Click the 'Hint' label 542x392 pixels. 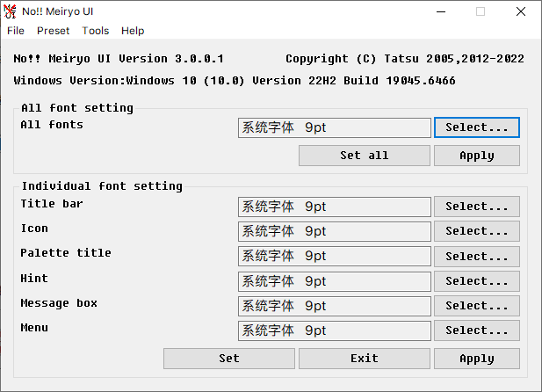pyautogui.click(x=34, y=278)
